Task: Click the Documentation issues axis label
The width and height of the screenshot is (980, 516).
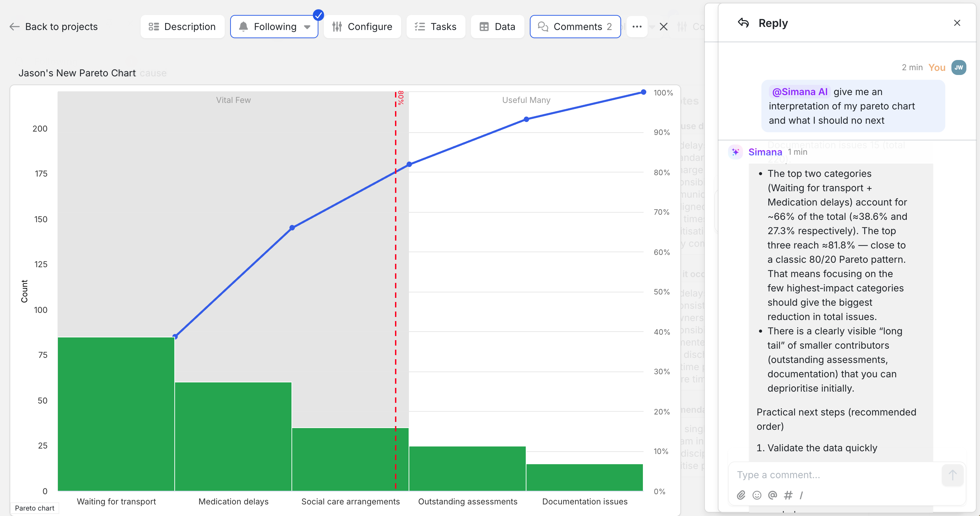Action: [585, 502]
